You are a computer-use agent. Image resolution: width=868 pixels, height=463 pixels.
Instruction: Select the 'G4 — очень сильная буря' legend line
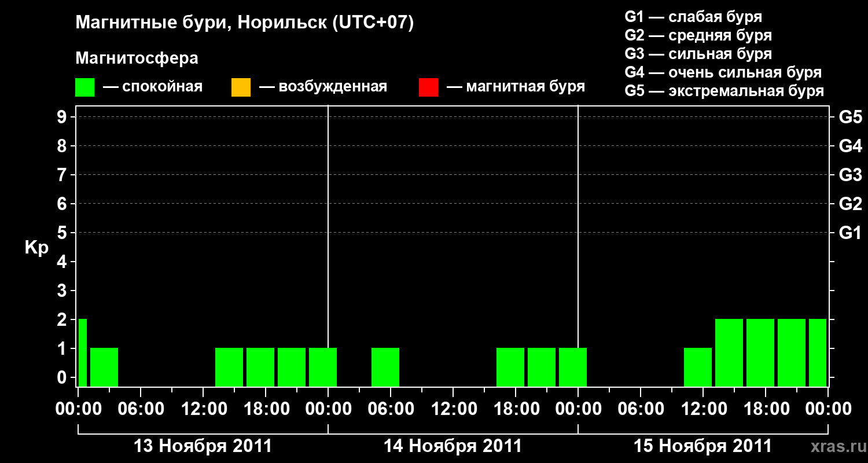point(723,72)
